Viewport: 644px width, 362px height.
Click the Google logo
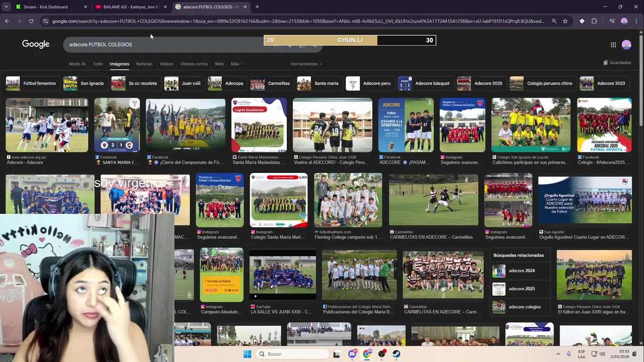point(36,44)
